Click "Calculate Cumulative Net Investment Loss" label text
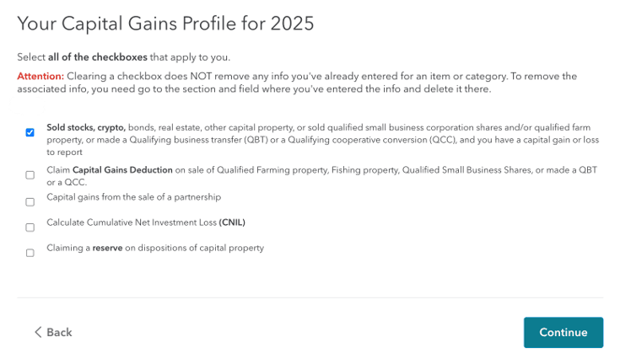 tap(132, 222)
